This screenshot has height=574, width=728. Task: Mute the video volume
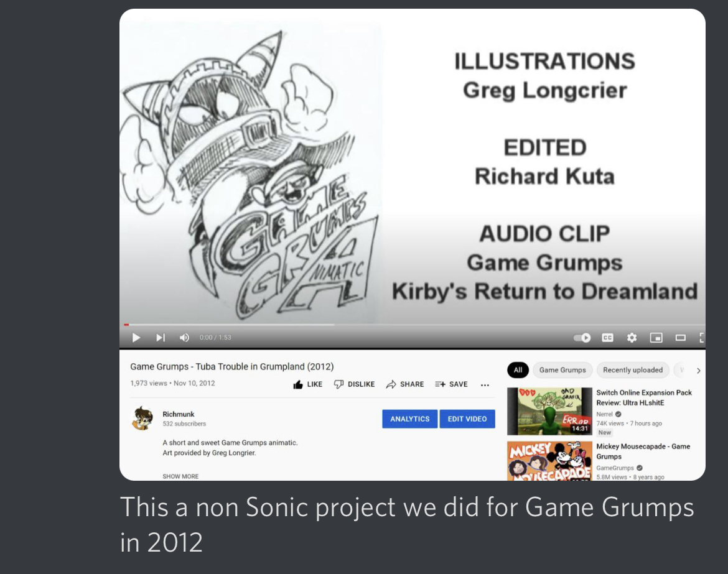point(184,337)
